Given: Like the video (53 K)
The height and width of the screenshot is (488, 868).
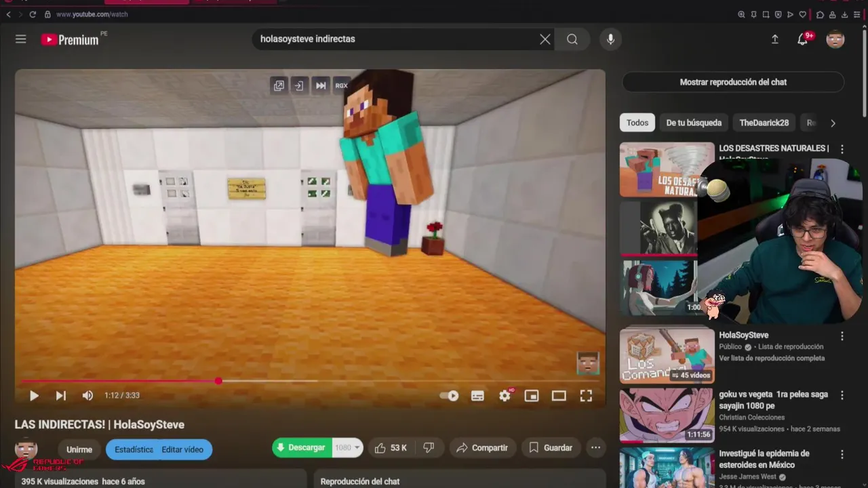Looking at the screenshot, I should (x=391, y=448).
